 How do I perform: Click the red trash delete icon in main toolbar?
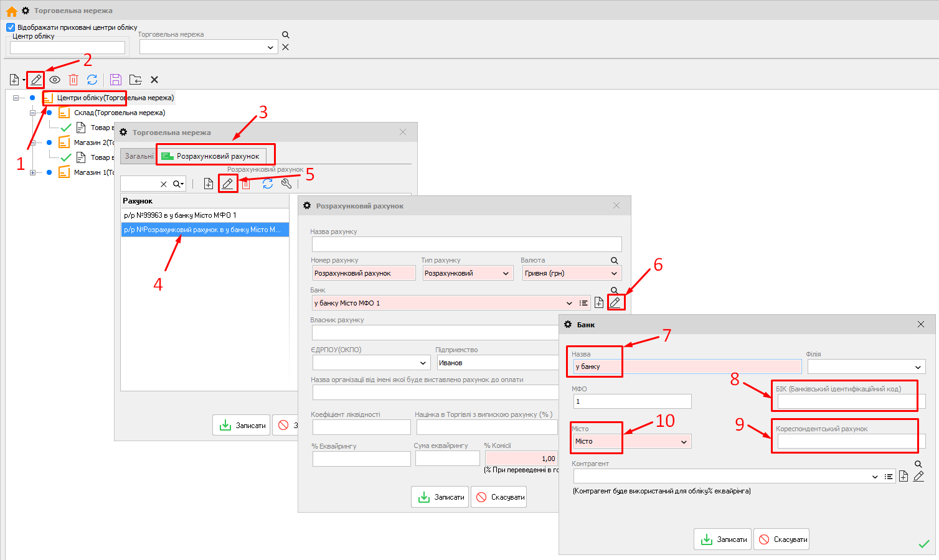point(73,80)
